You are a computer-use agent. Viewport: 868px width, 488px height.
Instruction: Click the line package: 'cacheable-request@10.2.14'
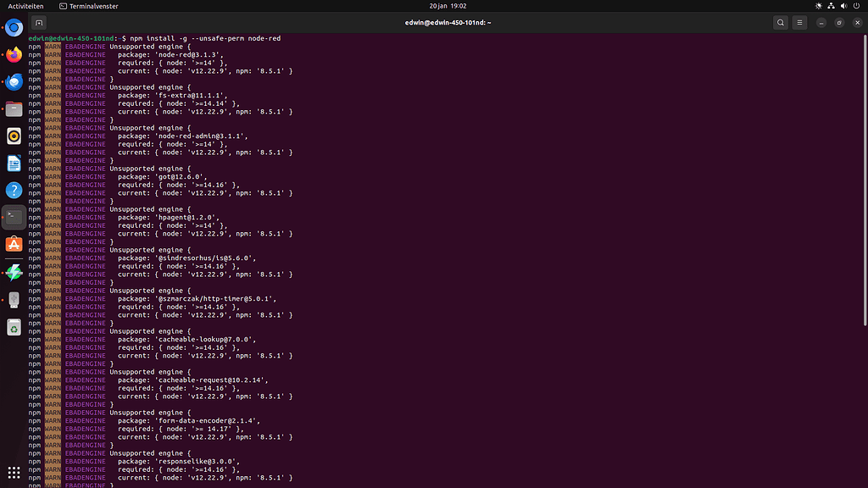coord(192,380)
